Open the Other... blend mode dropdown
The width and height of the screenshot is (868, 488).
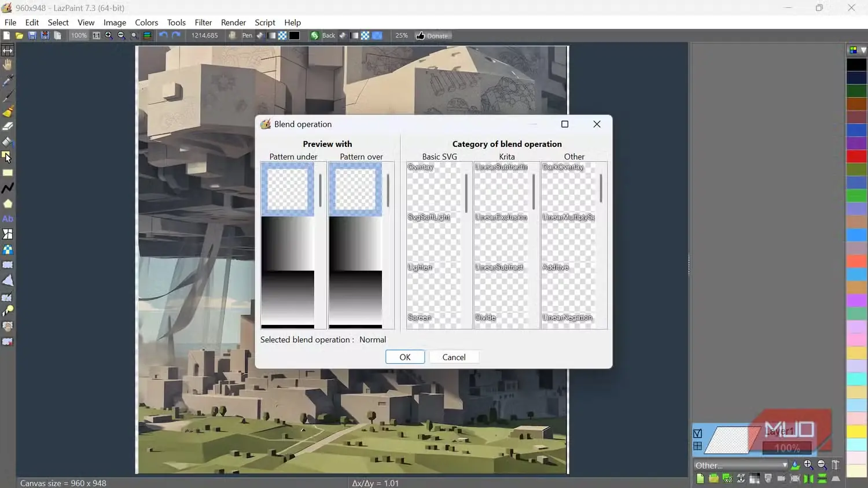(741, 465)
